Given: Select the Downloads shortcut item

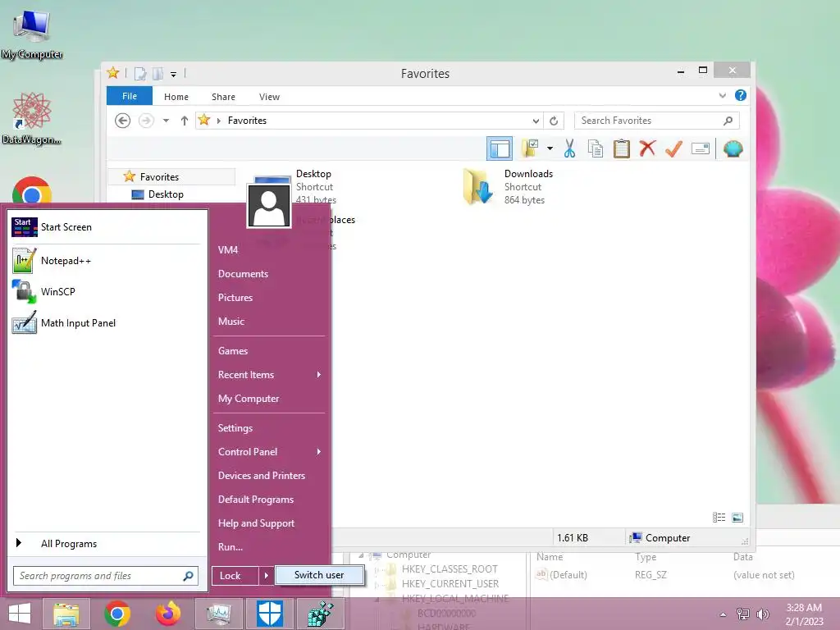Looking at the screenshot, I should coord(509,186).
